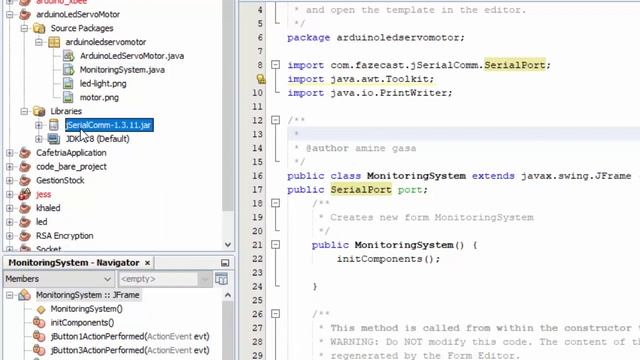The image size is (640, 360).
Task: Select jButton1ActionPerformed in Navigator members
Action: 130,336
